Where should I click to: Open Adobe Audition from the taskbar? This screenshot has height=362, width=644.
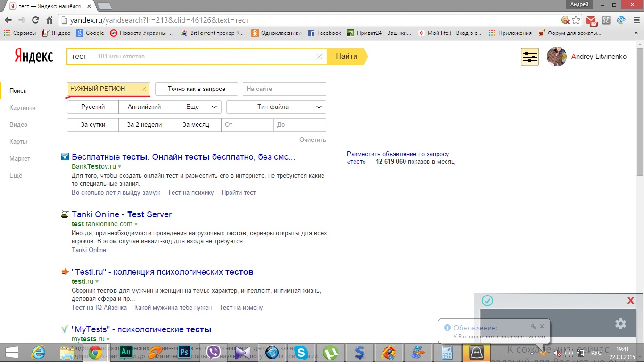click(x=126, y=352)
